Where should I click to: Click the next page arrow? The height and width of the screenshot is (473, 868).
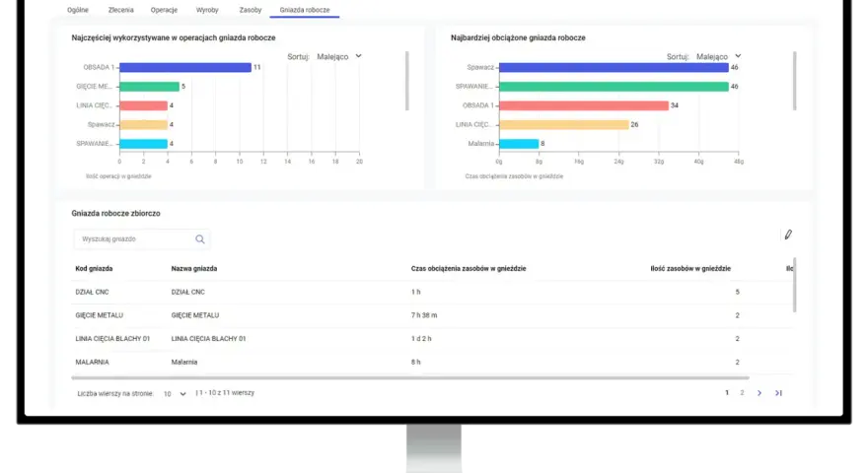coord(759,393)
